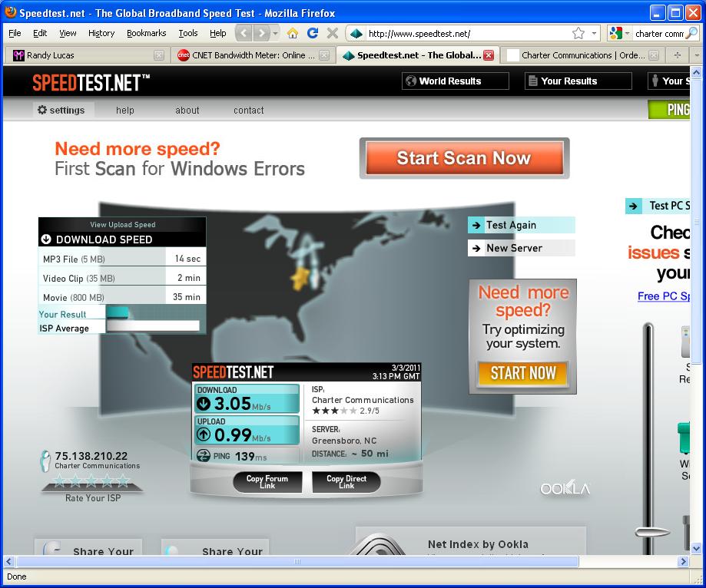This screenshot has height=588, width=706.
Task: Close the Speedtest.net tab
Action: click(x=489, y=55)
